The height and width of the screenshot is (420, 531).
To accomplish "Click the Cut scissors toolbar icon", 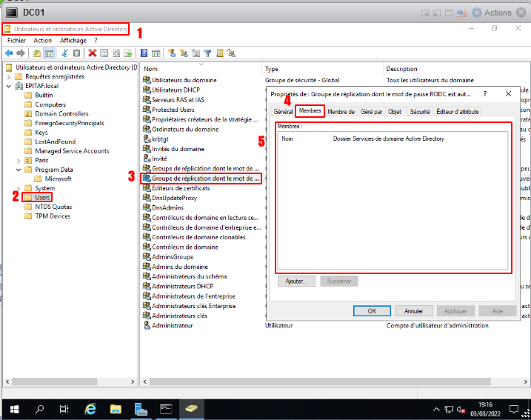I will (65, 53).
